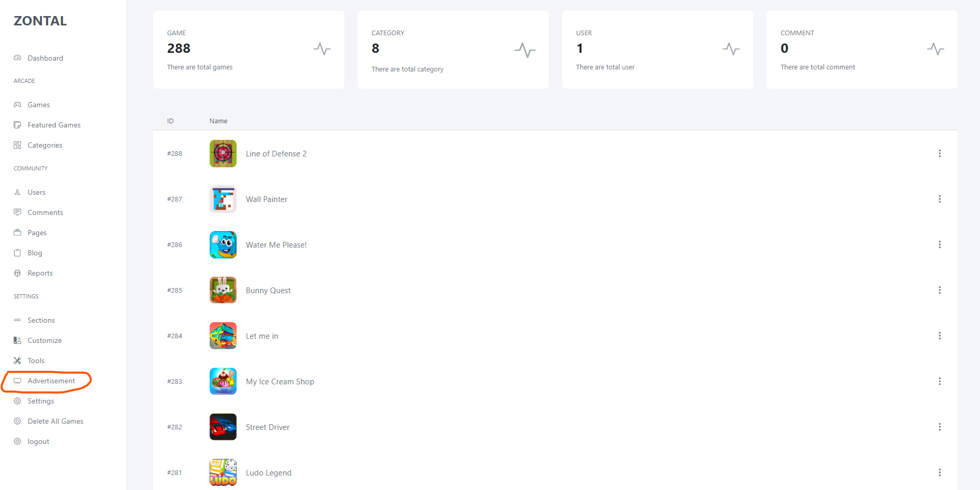Click the Customize palette icon
The height and width of the screenshot is (490, 980).
coord(18,340)
